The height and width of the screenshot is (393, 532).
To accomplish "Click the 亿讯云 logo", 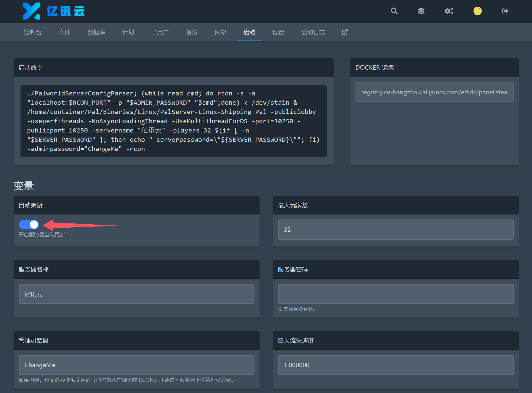I will pos(53,11).
